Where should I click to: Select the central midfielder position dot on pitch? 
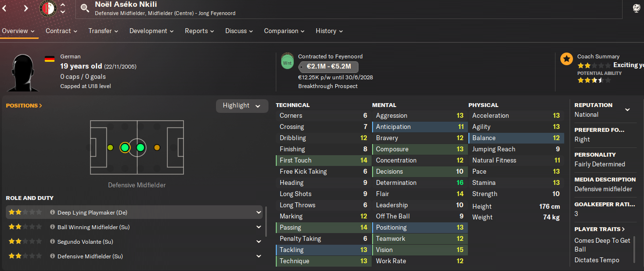click(x=141, y=147)
